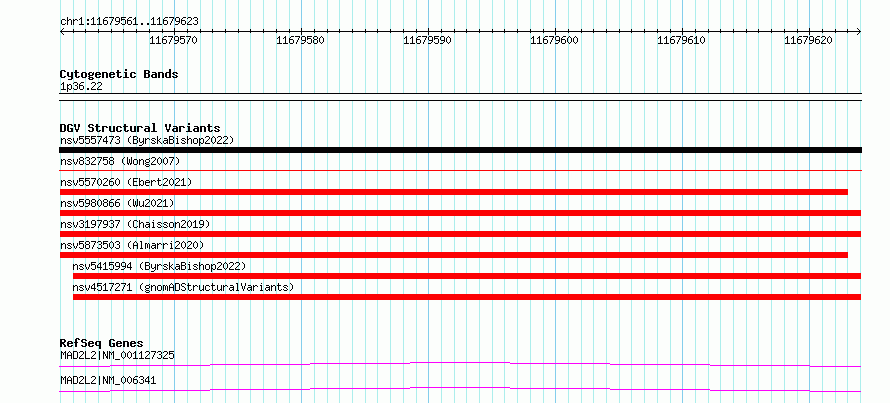Screen dimensions: 890x403
Task: Select the Cytogenetic Bands track title
Action: 119,74
